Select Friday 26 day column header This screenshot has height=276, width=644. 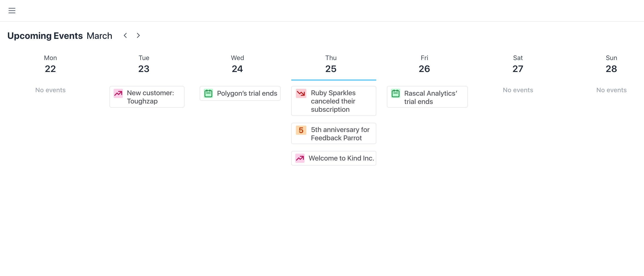[x=424, y=64]
